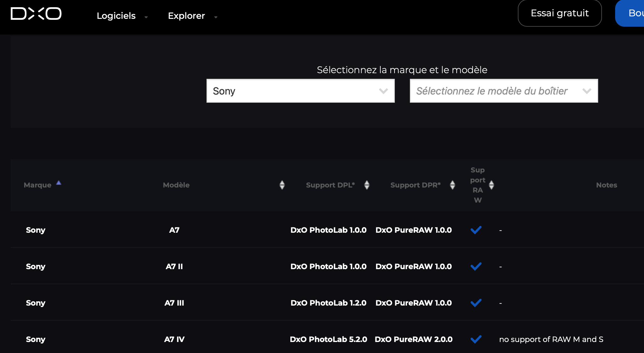Expand the Logiciels menu arrow
This screenshot has width=644, height=353.
click(146, 17)
